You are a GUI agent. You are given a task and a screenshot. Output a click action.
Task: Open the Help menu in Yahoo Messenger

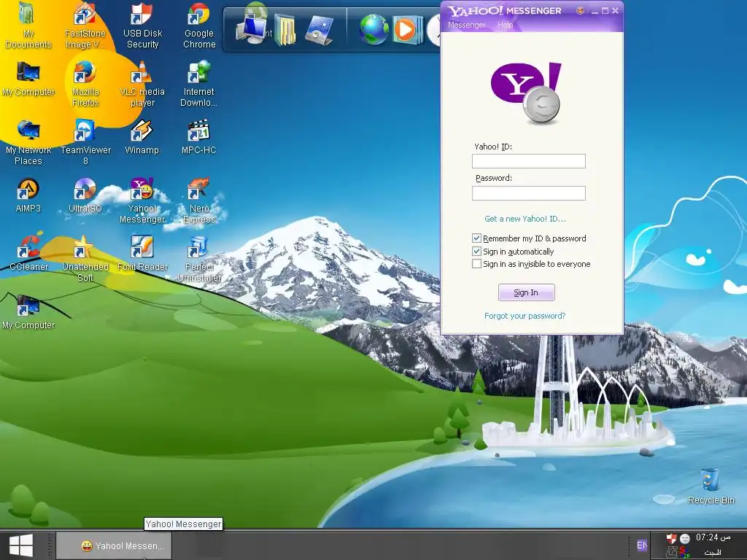[x=505, y=25]
